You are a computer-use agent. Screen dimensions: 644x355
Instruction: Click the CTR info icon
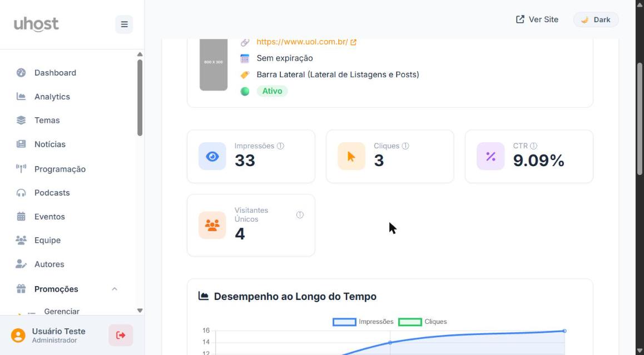533,146
